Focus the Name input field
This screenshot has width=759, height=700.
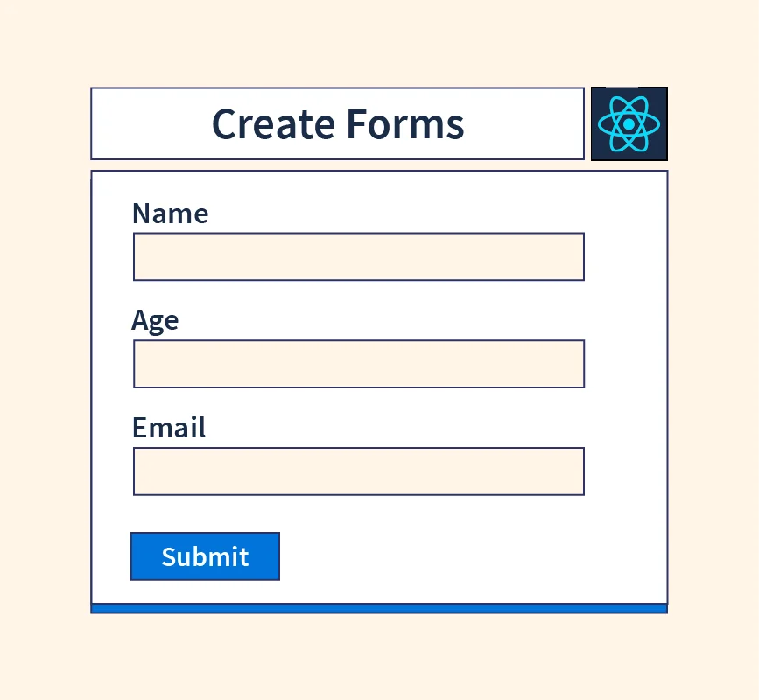pos(358,256)
